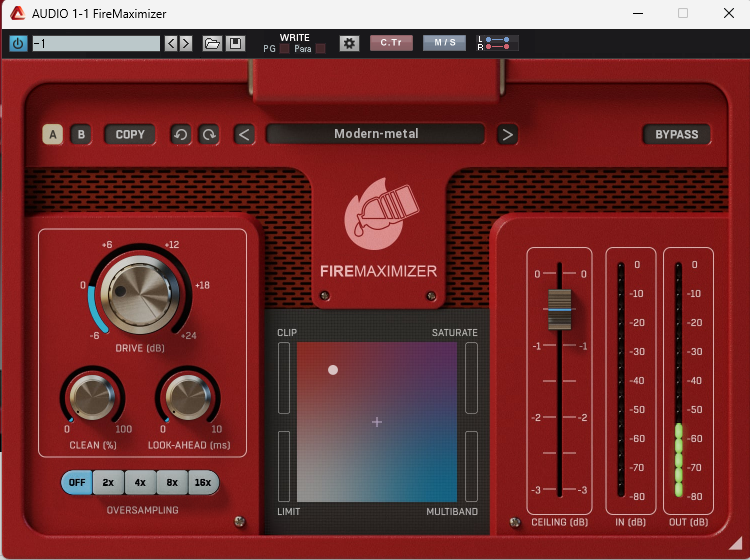Screen dimensions: 750x560
Task: Undo the last change
Action: tap(181, 135)
